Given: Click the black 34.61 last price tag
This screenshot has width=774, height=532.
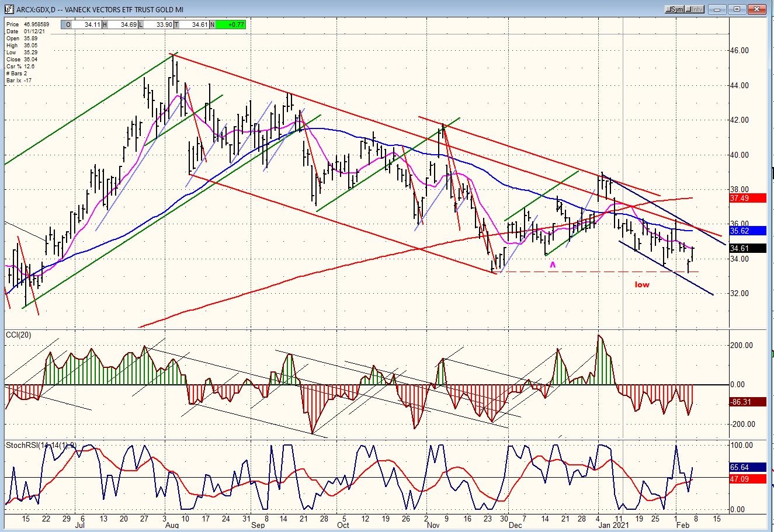Looking at the screenshot, I should (x=747, y=248).
